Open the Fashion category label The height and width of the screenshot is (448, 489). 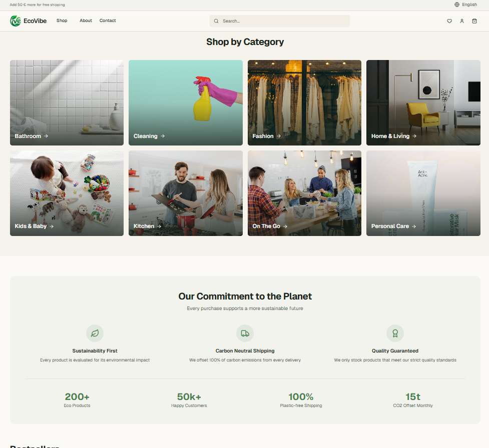[263, 136]
